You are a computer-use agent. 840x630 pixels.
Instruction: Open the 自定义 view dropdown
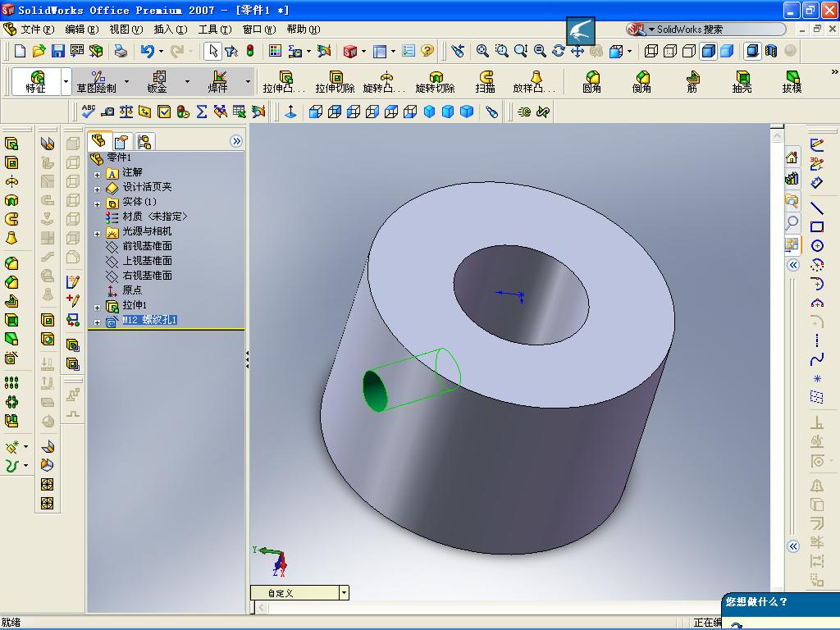point(344,592)
